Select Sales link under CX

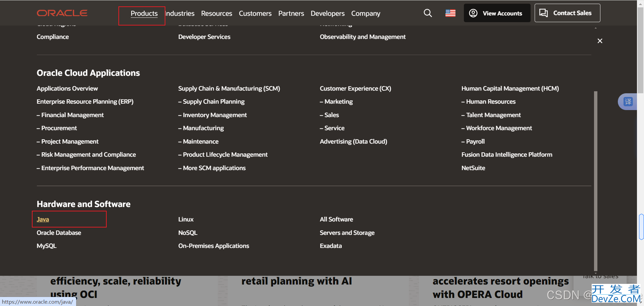329,115
